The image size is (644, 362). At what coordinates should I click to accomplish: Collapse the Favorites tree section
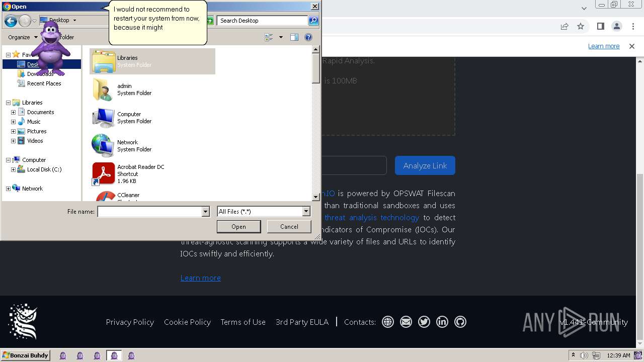[x=8, y=55]
